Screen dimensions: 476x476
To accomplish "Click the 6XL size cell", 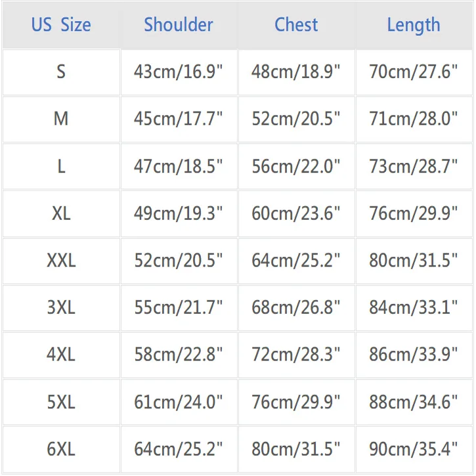I will point(61,449).
